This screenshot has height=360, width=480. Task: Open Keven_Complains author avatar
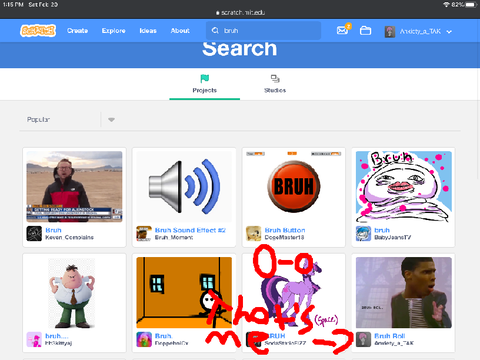coord(34,233)
